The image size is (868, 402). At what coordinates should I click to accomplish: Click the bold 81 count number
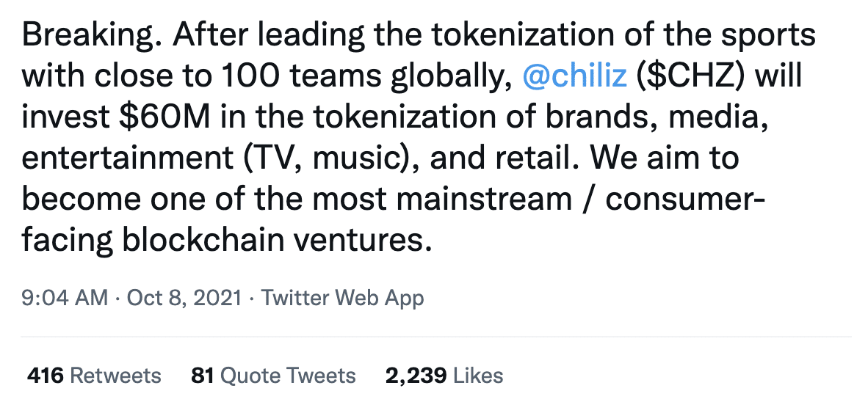coord(203,376)
